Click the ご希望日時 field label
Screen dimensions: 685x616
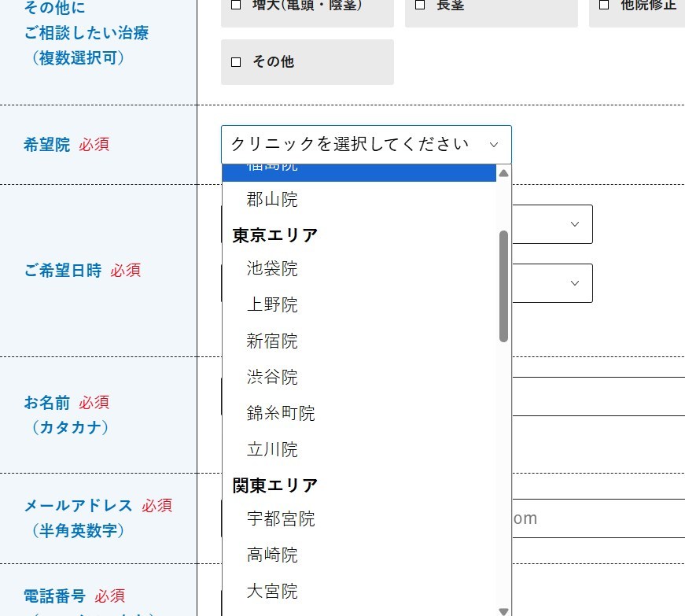[62, 271]
